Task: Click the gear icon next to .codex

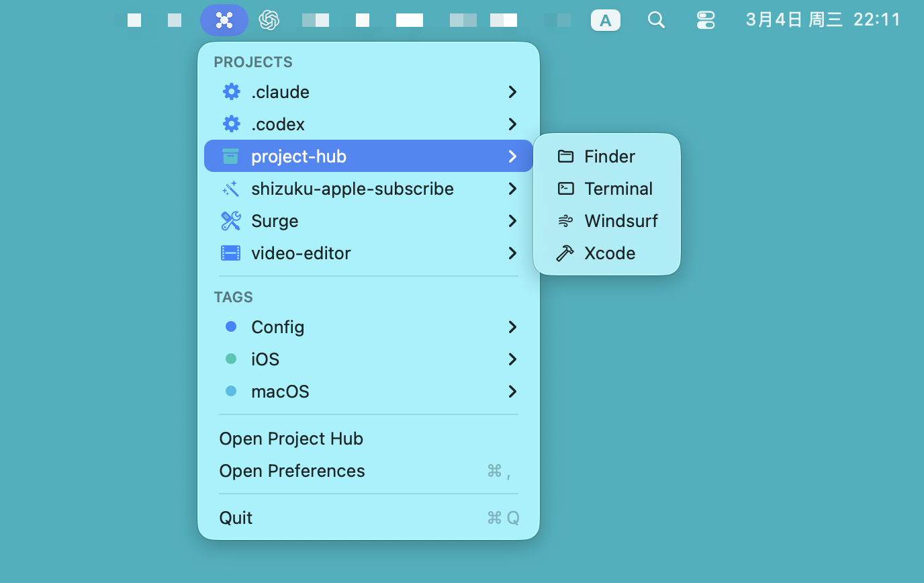Action: pyautogui.click(x=231, y=124)
